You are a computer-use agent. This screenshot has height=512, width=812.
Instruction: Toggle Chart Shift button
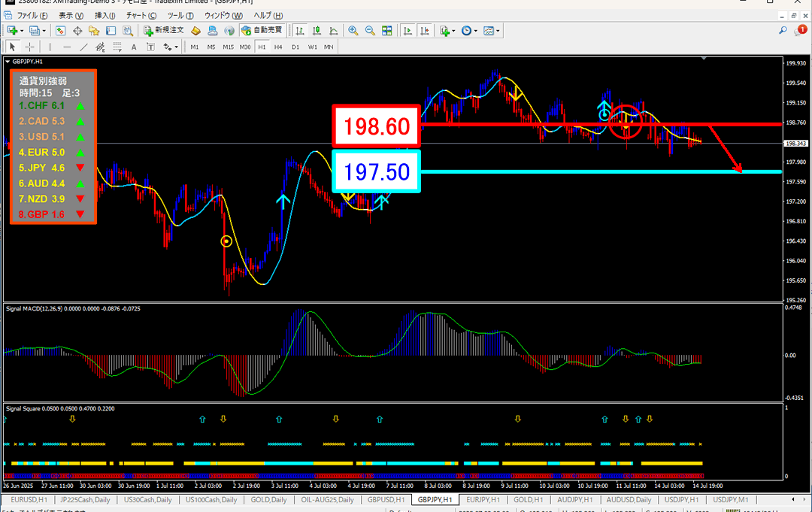pos(425,31)
